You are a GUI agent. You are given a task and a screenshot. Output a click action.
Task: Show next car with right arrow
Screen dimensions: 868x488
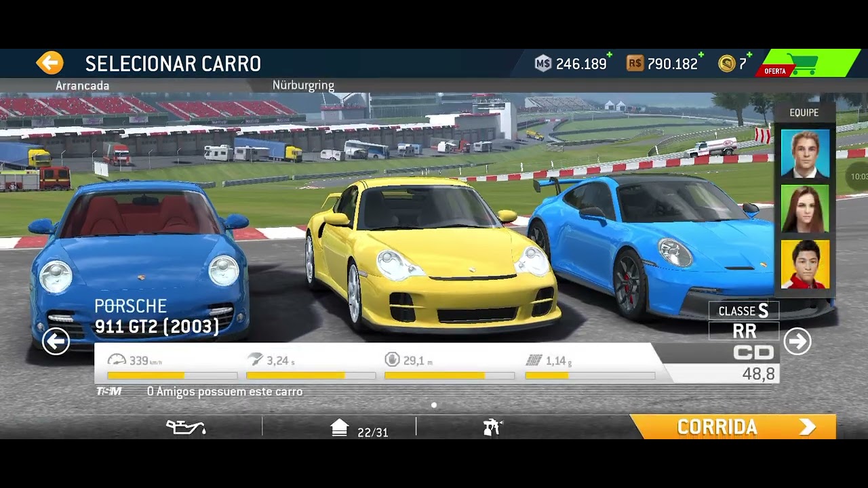(x=797, y=342)
